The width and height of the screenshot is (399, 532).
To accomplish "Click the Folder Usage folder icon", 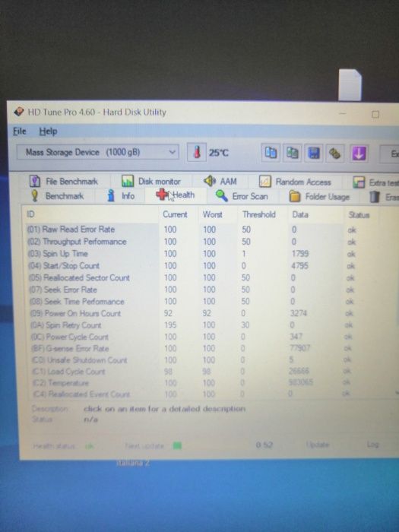I will point(295,196).
